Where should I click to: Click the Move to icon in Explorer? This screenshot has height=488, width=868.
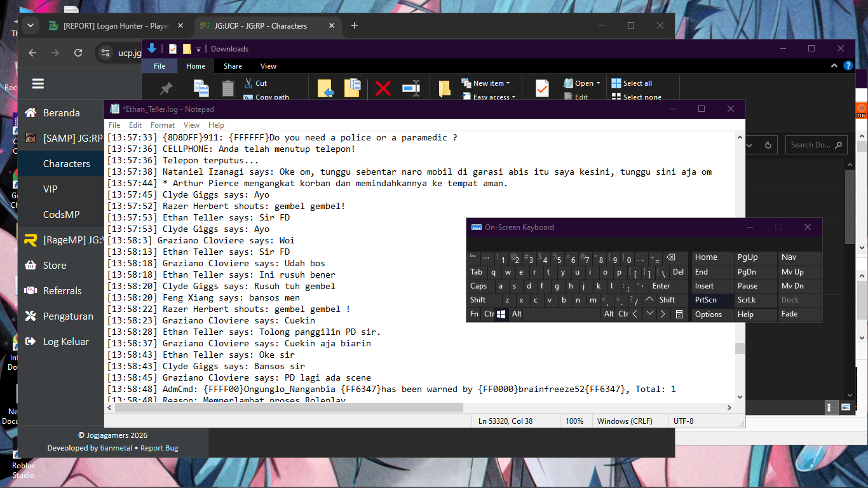pos(325,88)
